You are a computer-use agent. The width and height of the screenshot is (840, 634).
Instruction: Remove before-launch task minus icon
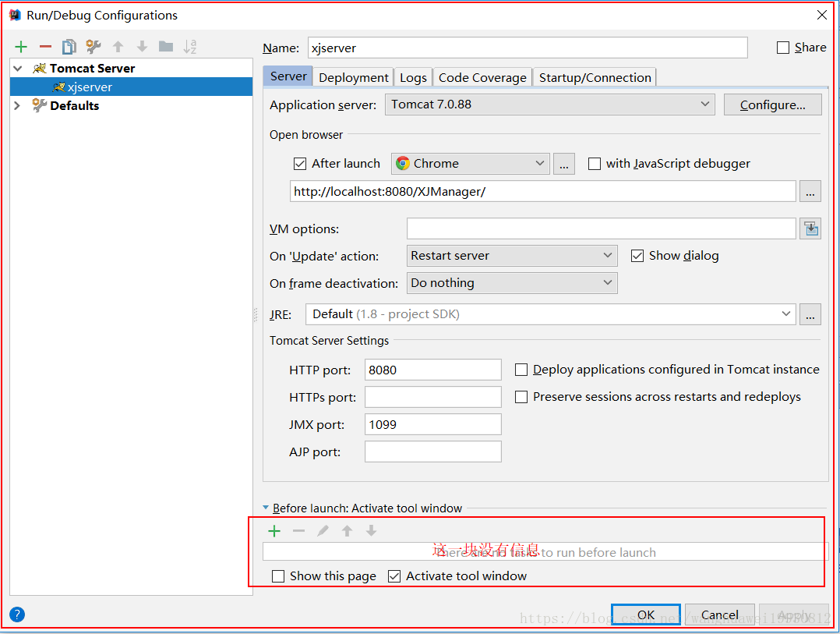tap(299, 531)
